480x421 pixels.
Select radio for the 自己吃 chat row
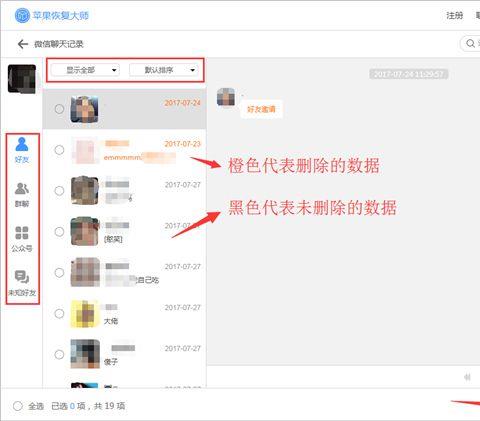click(x=59, y=273)
